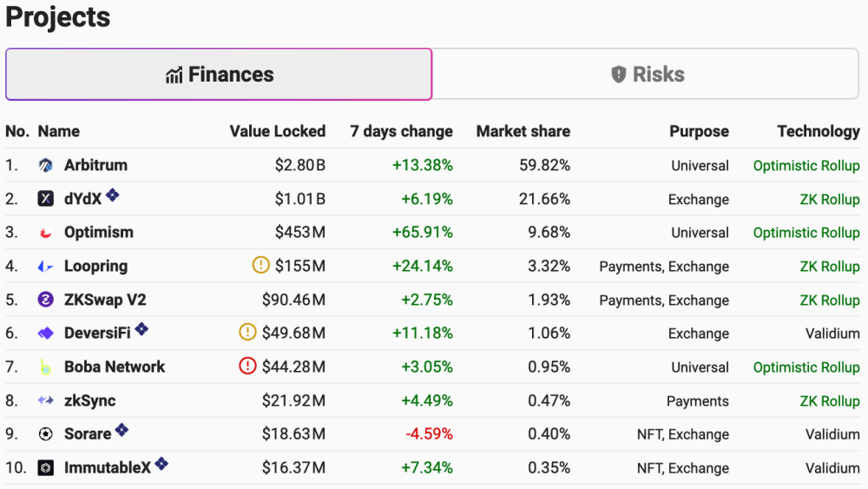
Task: Open the zkSync project link
Action: [x=89, y=400]
